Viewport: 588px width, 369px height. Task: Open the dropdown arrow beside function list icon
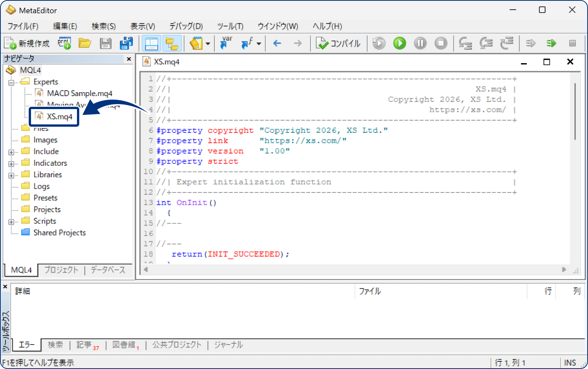[x=259, y=44]
